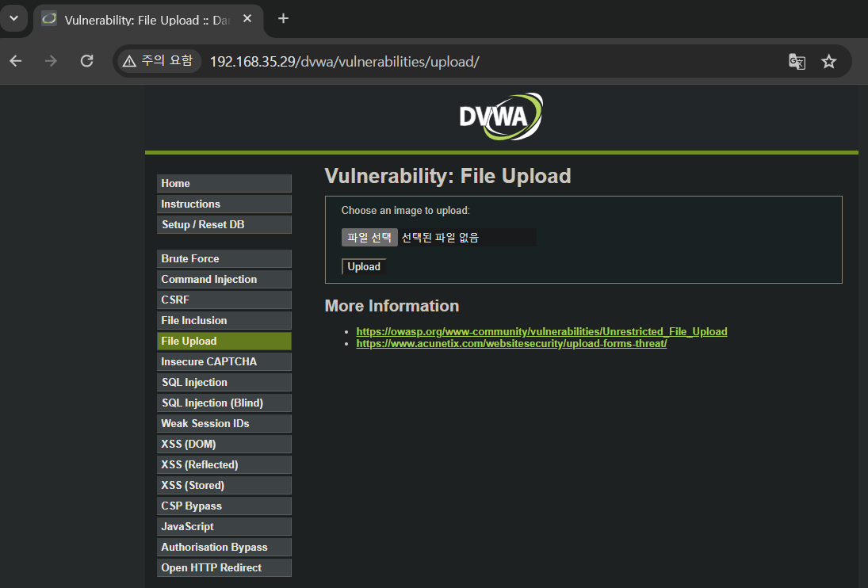Viewport: 868px width, 588px height.
Task: Open SQL Injection menu item
Action: coord(224,382)
